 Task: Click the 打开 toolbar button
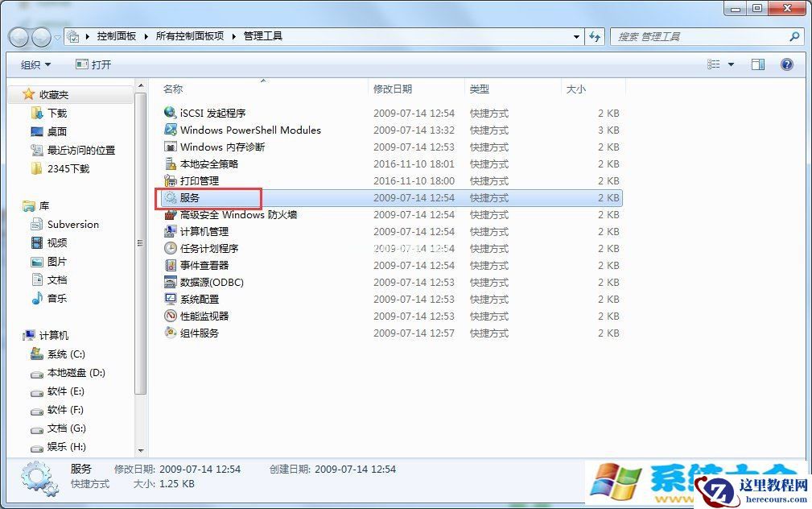pos(93,64)
